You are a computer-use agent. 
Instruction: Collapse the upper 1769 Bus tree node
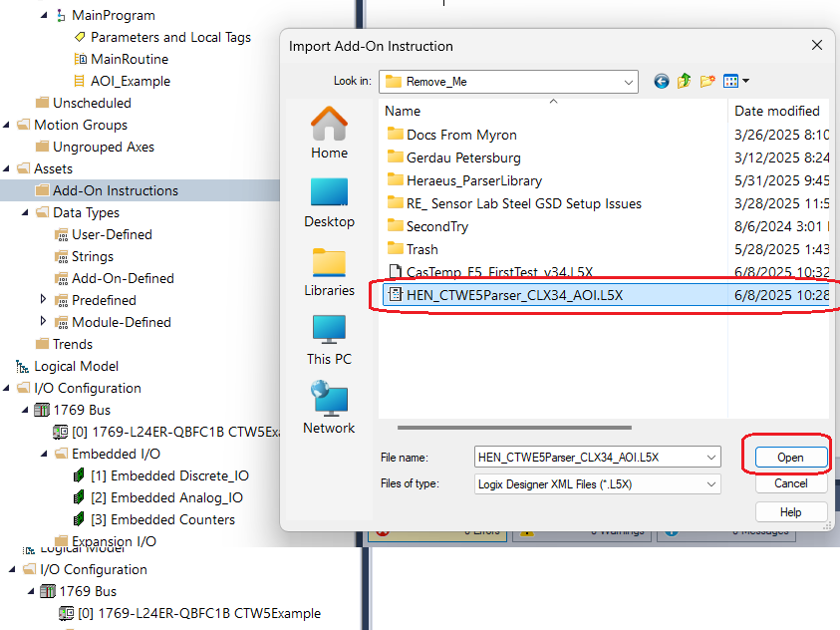tap(25, 410)
